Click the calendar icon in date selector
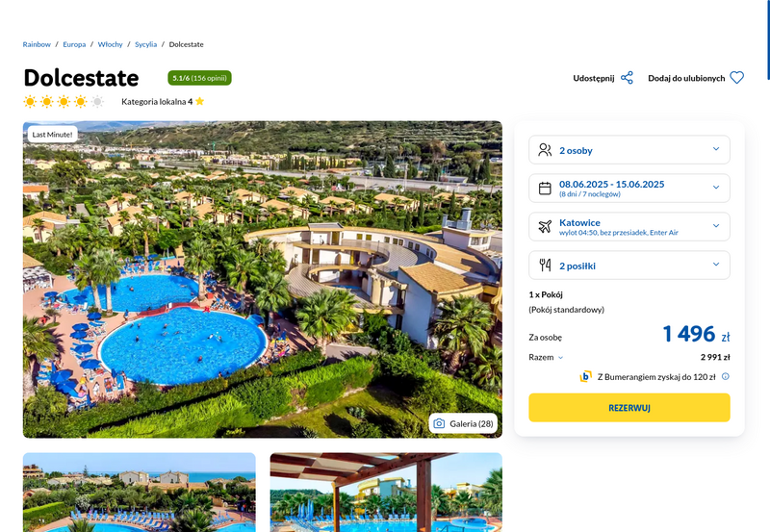This screenshot has height=532, width=770. point(545,188)
